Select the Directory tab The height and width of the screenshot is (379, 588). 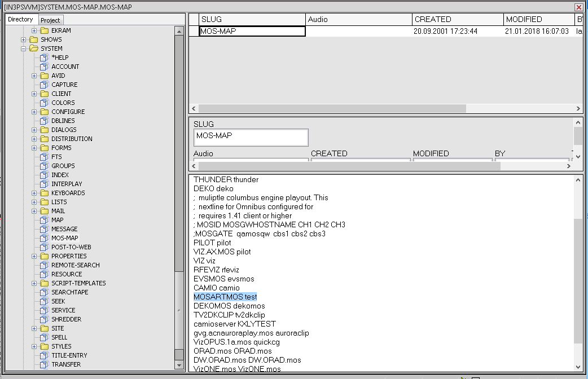point(20,20)
